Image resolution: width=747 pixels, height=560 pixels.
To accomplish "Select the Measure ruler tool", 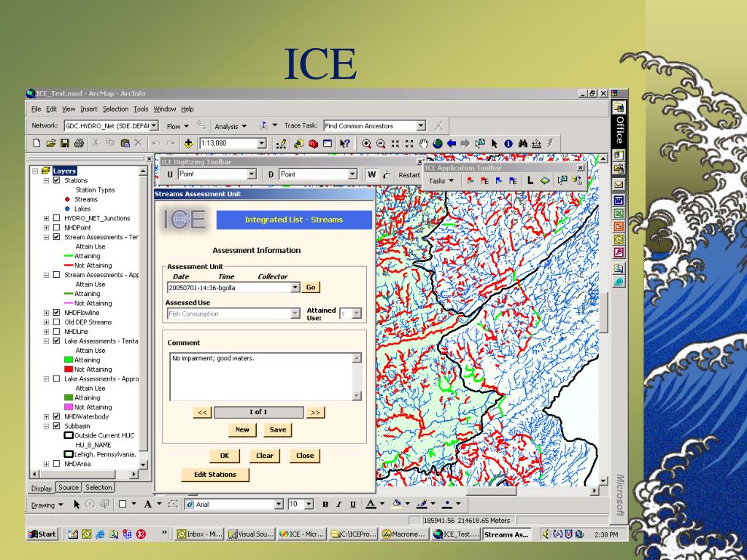I will tap(537, 144).
